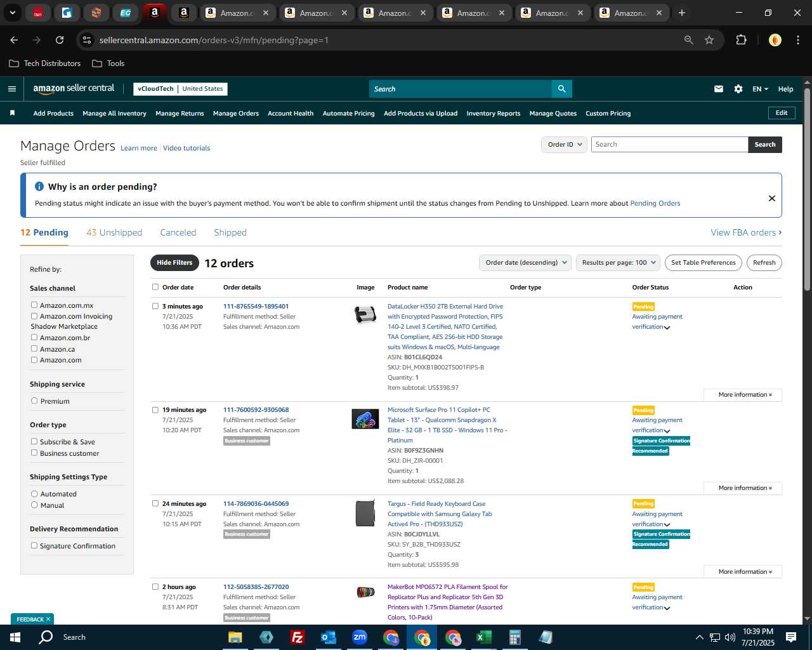Open Outlook from the taskbar
Screen dimensions: 812x650
pos(328,637)
